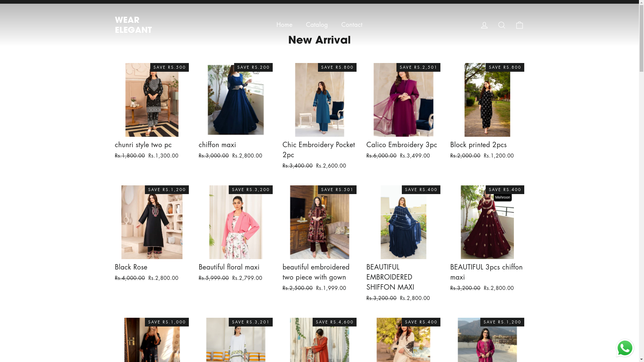Click struck-through price Rs.6,000.00
Image resolution: width=644 pixels, height=362 pixels.
[381, 156]
